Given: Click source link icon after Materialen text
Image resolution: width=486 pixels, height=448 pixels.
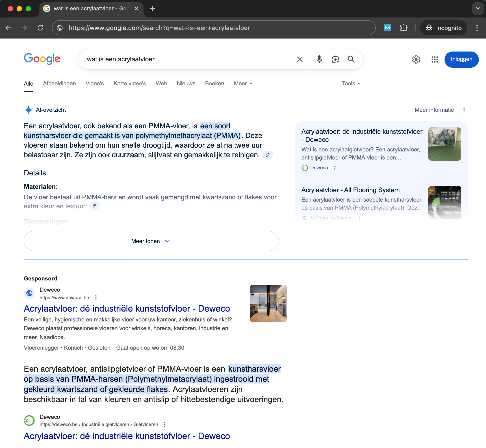Looking at the screenshot, I should [94, 206].
